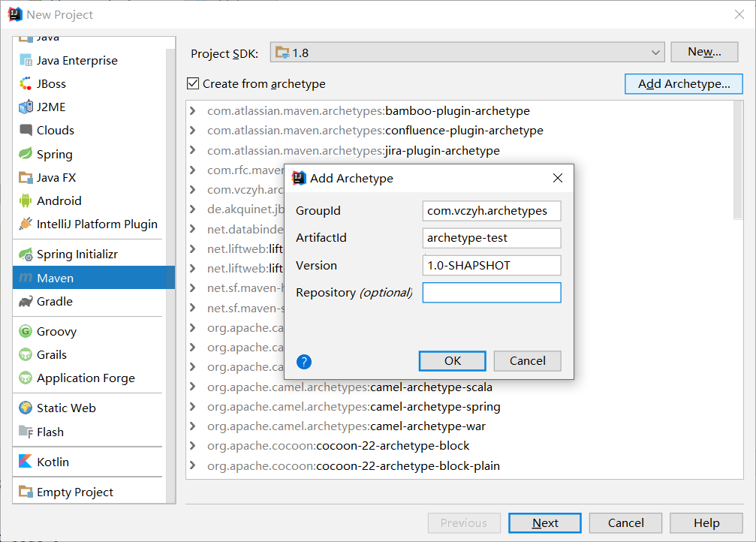
Task: Expand the cocoon-22-archetype-block-plain row
Action: pos(193,466)
